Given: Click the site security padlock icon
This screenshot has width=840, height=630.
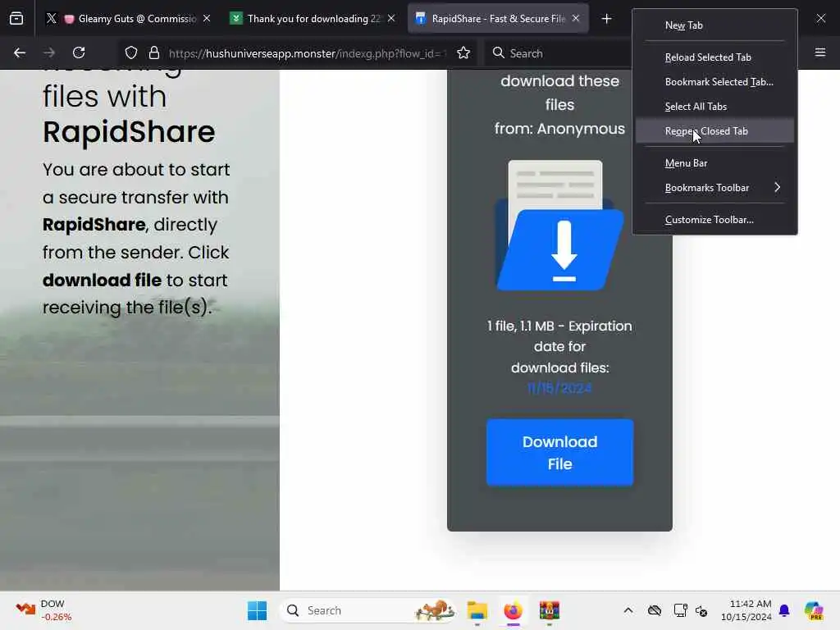Looking at the screenshot, I should click(x=154, y=52).
